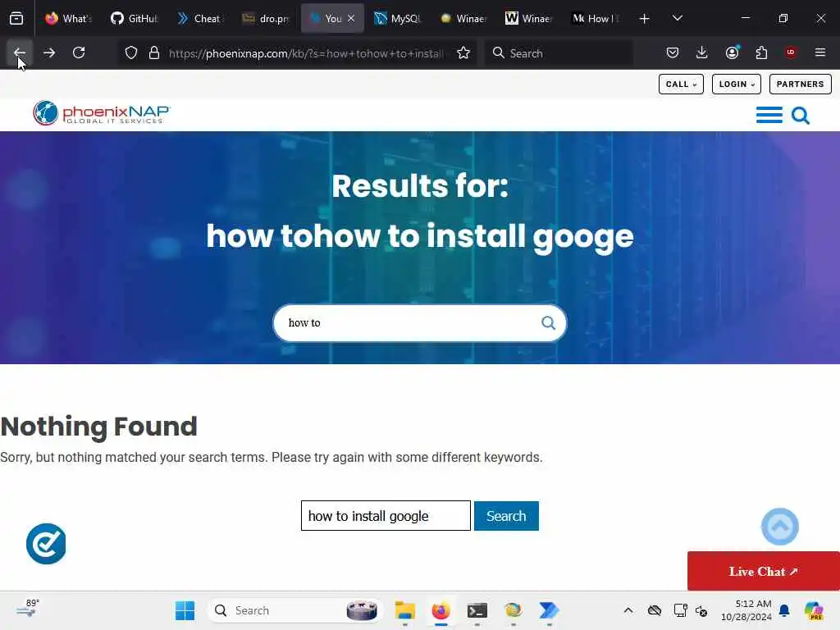Switch to the GitHub tab
This screenshot has width=840, height=630.
[134, 18]
